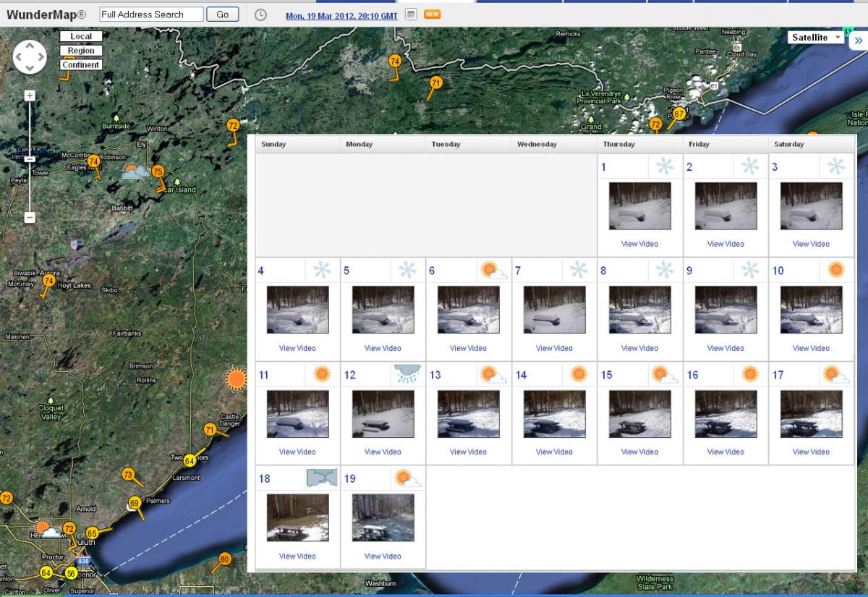
Task: Open webcam thumbnail for day 11
Action: [x=297, y=414]
